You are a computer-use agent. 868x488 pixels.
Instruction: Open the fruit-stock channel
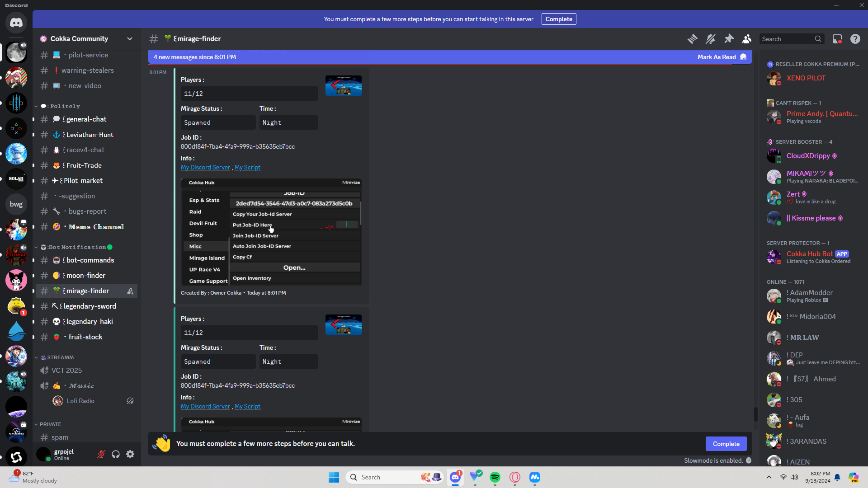tap(87, 337)
